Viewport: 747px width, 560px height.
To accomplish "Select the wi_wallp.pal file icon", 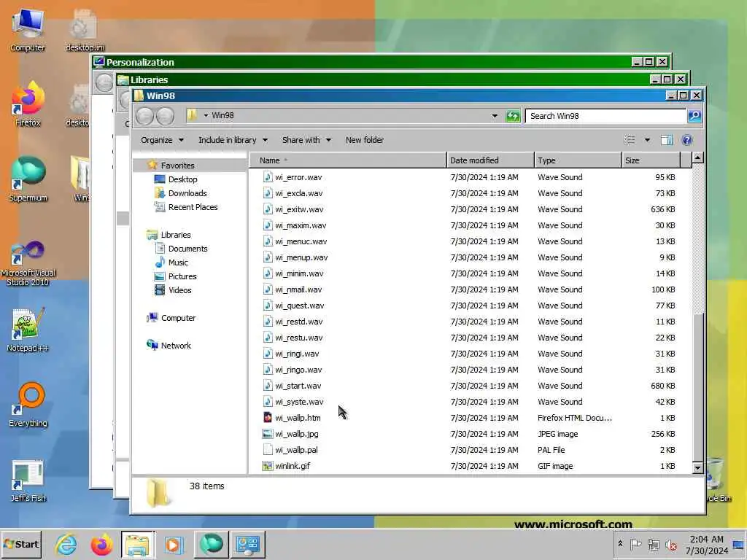I will [x=268, y=449].
